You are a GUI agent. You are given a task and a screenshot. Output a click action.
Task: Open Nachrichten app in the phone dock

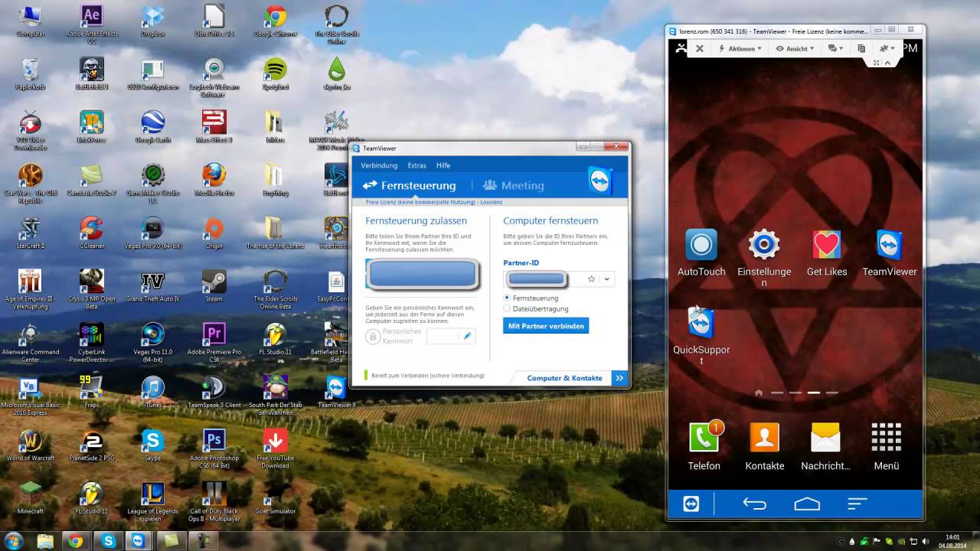point(825,445)
